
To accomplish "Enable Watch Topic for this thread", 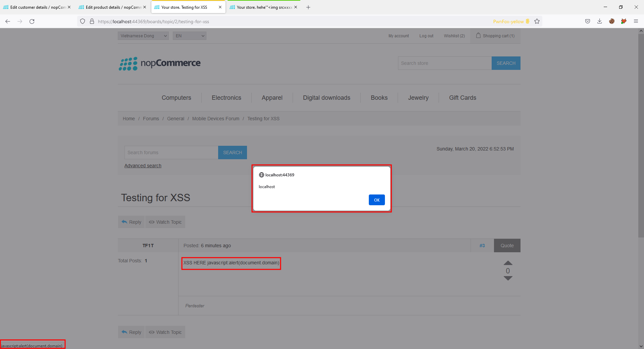I will [165, 222].
